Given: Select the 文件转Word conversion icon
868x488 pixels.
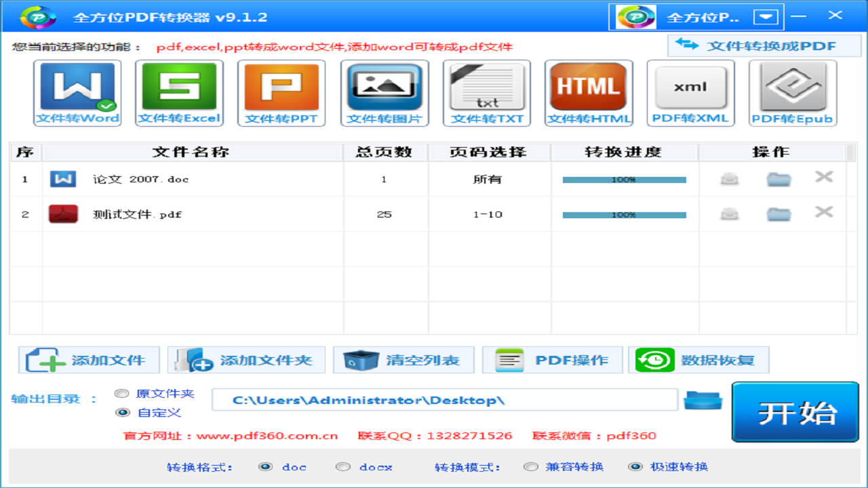Looking at the screenshot, I should 77,93.
